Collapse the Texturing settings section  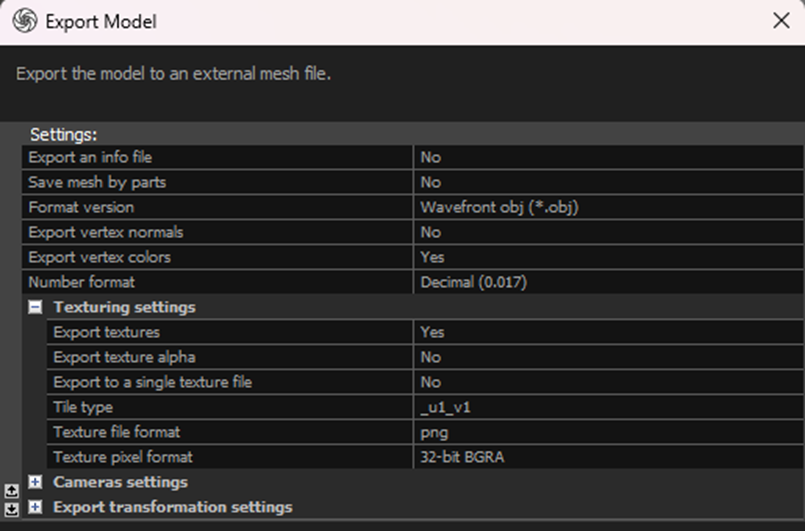click(x=35, y=308)
